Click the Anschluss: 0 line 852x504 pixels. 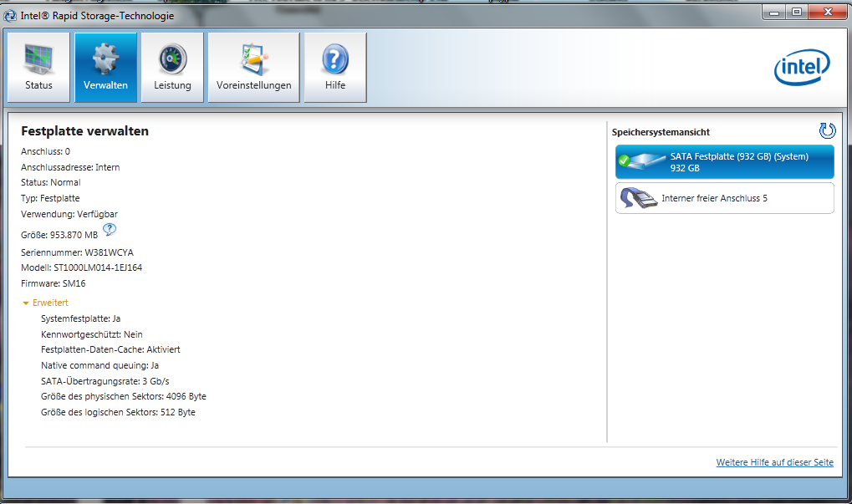[x=46, y=151]
